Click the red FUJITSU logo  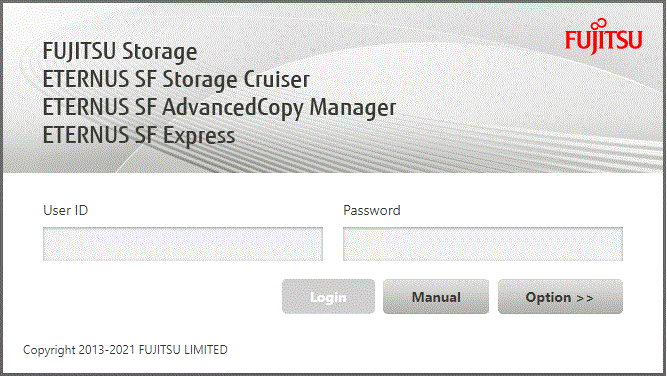click(x=604, y=37)
